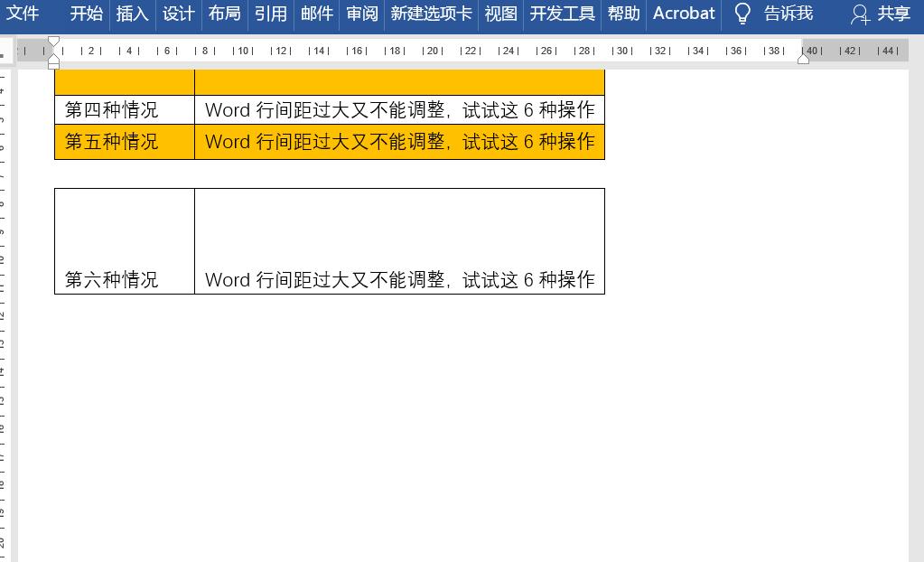This screenshot has width=924, height=562.
Task: Click the 审阅 (Review) tab
Action: click(361, 14)
